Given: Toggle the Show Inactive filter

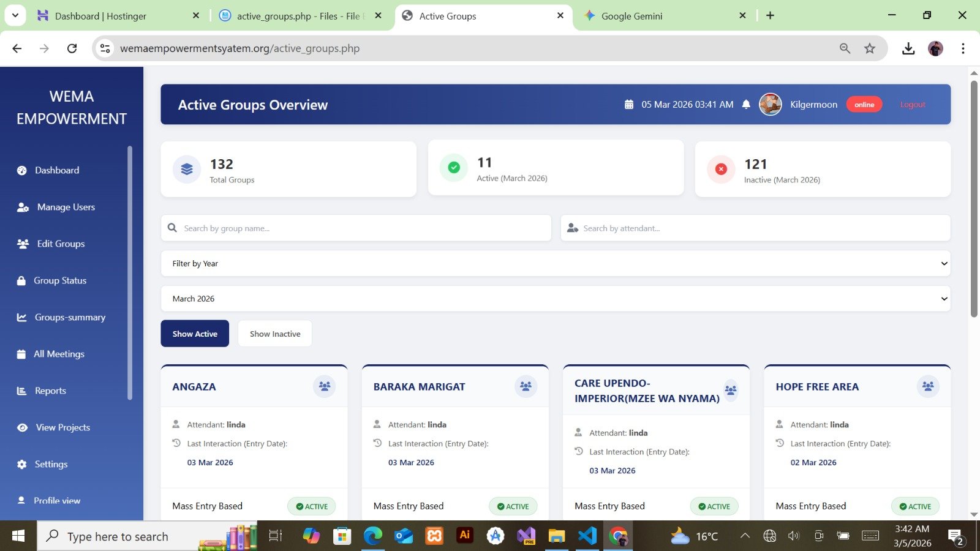Looking at the screenshot, I should click(275, 334).
